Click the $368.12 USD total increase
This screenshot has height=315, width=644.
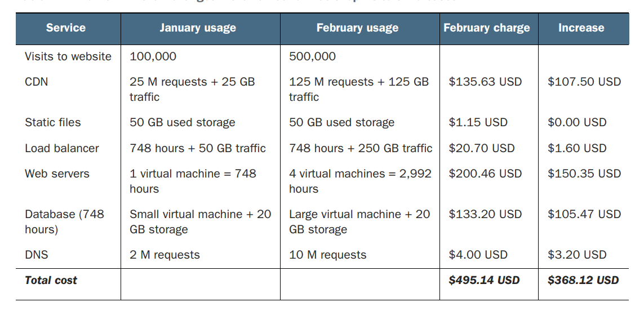point(583,280)
